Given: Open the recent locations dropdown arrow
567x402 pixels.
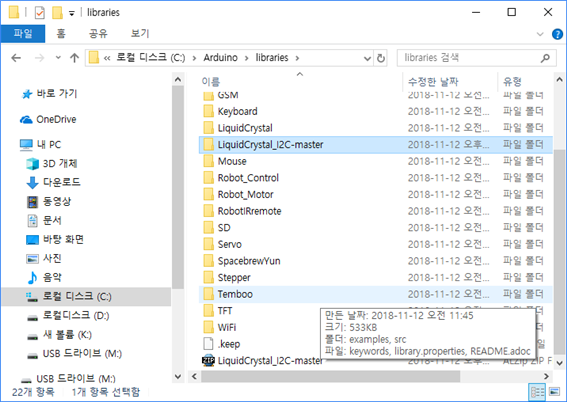Looking at the screenshot, I should tap(58, 58).
